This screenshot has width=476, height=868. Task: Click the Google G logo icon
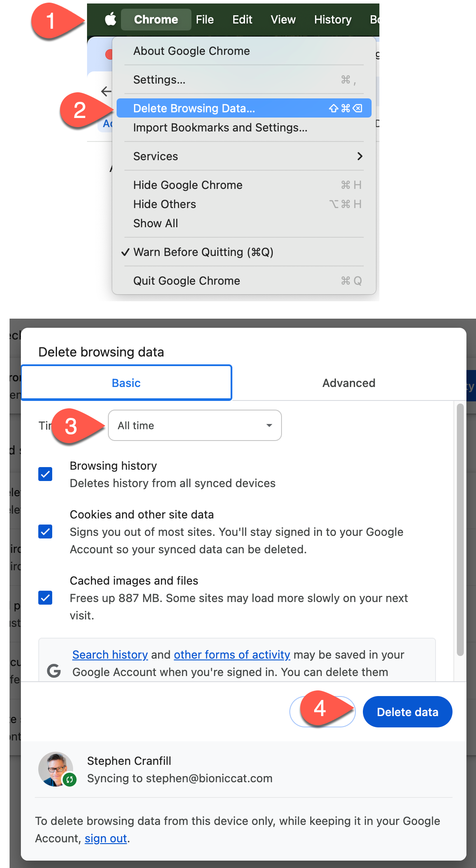[x=54, y=671]
